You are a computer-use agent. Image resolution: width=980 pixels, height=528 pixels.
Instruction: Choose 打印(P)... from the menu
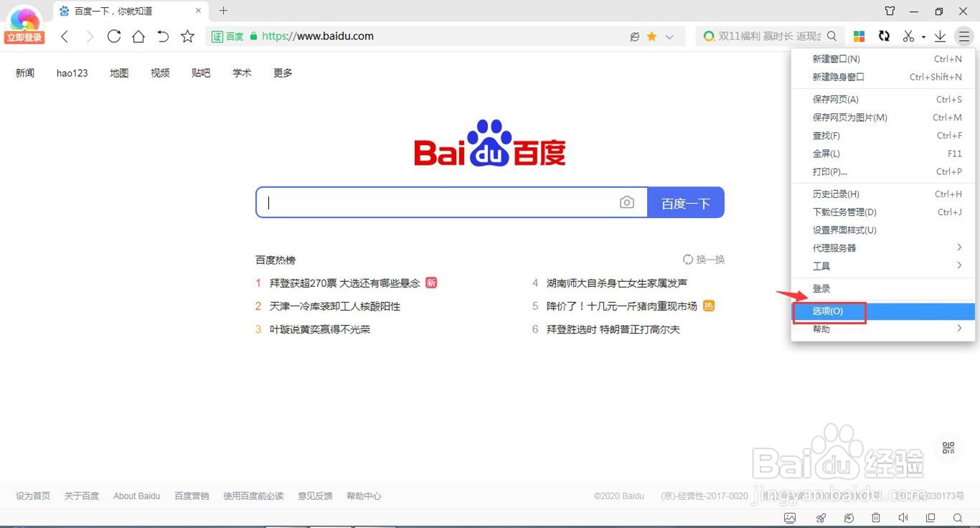coord(883,171)
